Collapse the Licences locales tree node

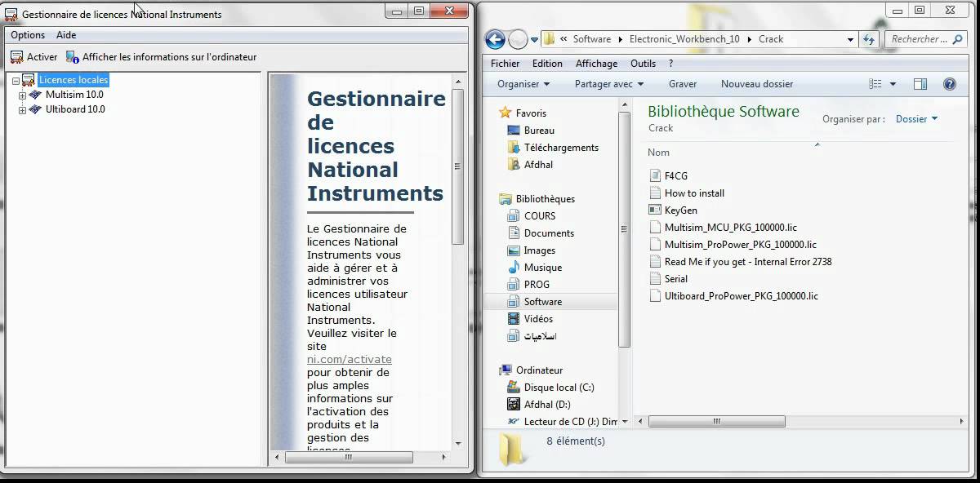click(16, 81)
